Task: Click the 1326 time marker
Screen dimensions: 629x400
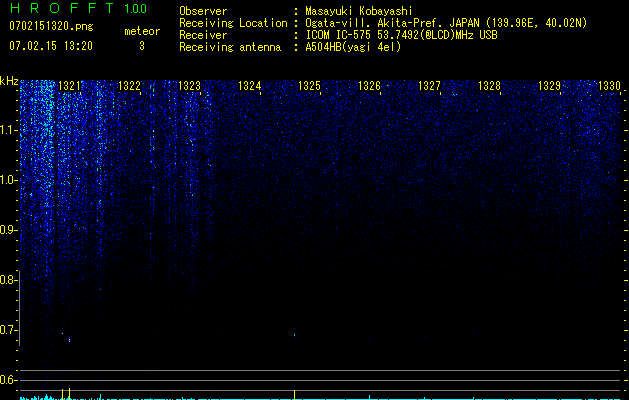Action: coord(369,86)
